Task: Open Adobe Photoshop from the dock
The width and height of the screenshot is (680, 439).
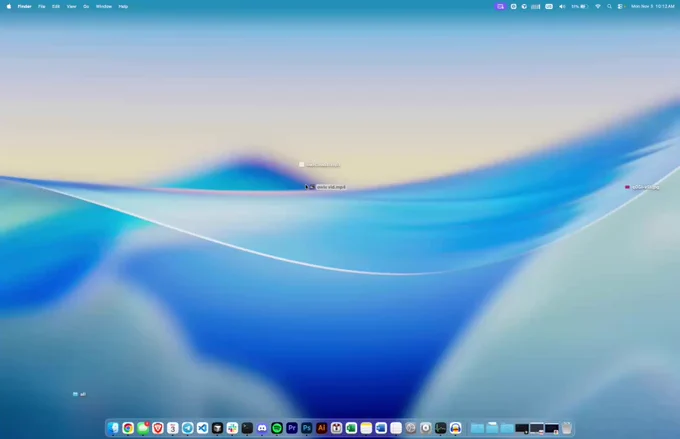Action: [x=307, y=428]
